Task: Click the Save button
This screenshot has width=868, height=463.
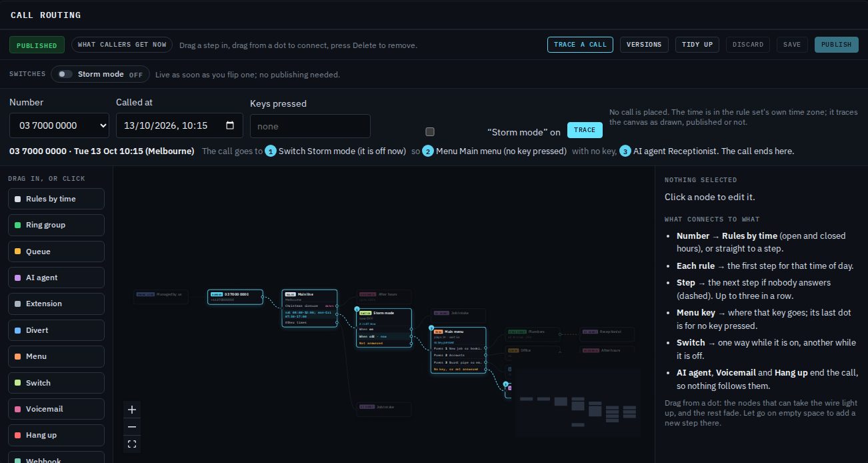Action: (792, 45)
